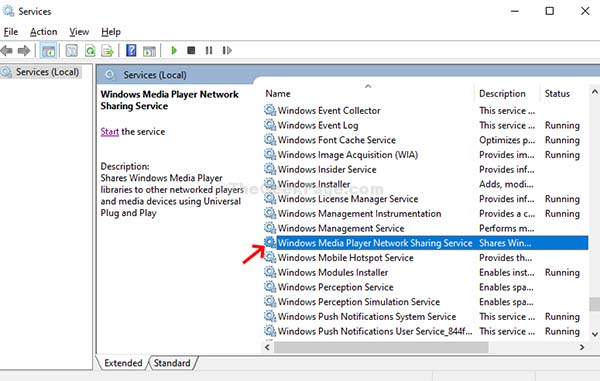Screen dimensions: 600x381
Task: Click 'Performs m...' description cell
Action: click(x=507, y=228)
